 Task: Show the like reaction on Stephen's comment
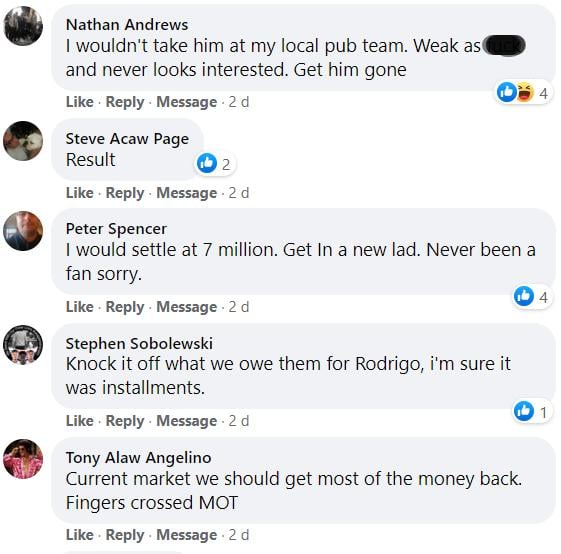[x=531, y=411]
